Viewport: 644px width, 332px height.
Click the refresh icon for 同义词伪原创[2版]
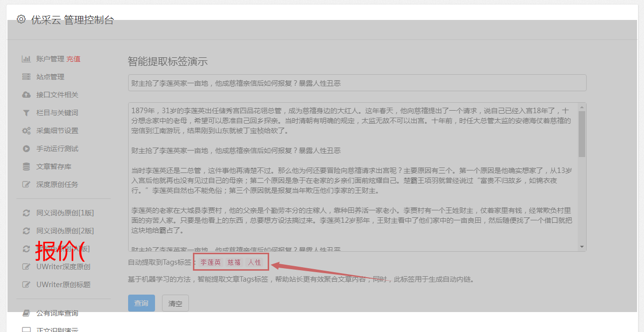[x=26, y=231]
